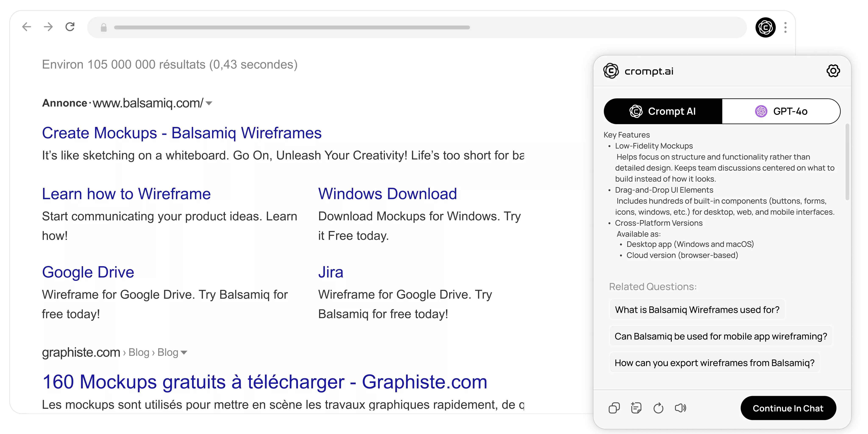Switch to the GPT-4o tab
The height and width of the screenshot is (434, 868).
[x=781, y=111]
